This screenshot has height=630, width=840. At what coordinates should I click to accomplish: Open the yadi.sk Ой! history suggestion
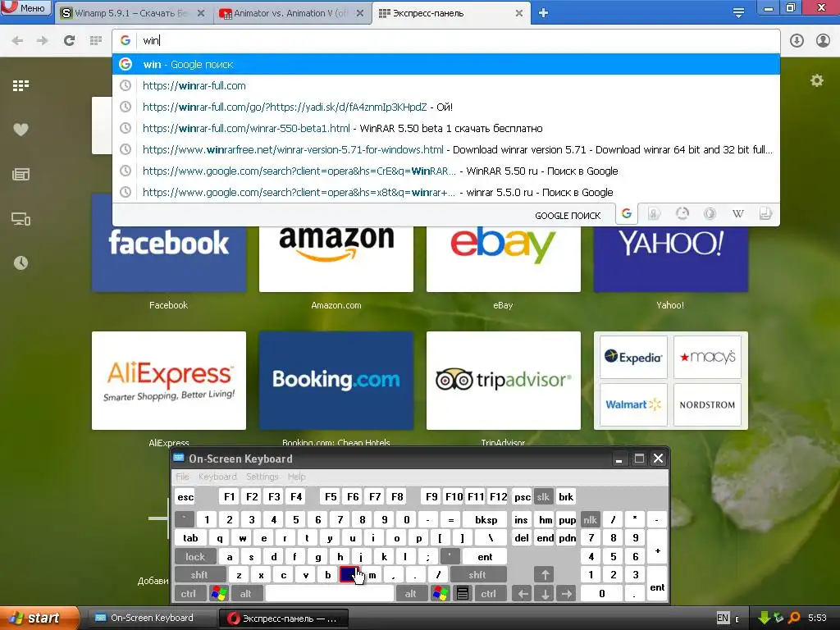tap(445, 107)
